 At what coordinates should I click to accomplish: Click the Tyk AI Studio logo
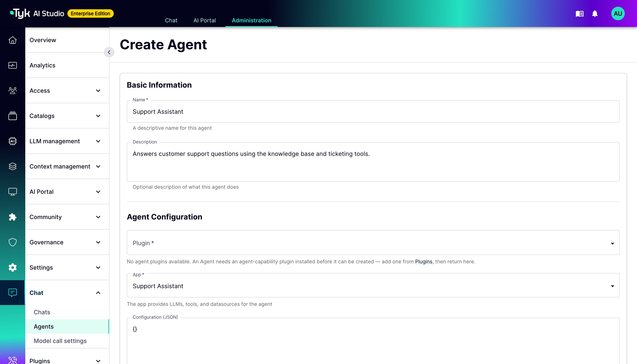(x=37, y=13)
